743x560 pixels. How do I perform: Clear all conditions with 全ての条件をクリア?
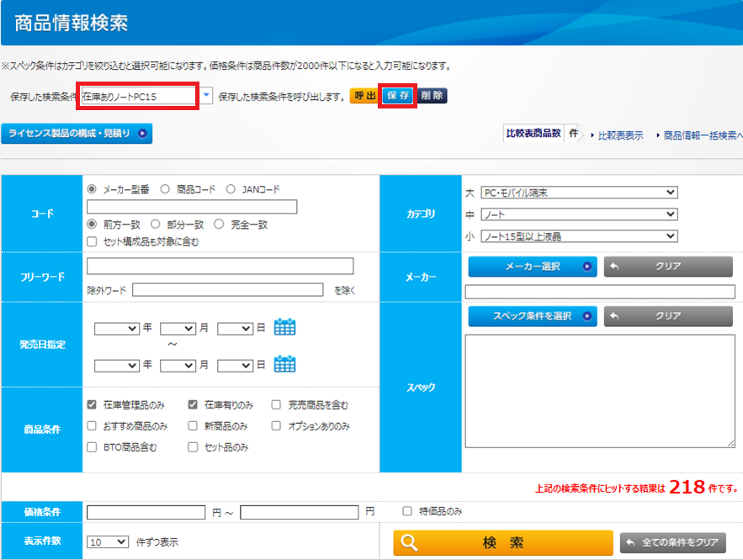pos(673,542)
